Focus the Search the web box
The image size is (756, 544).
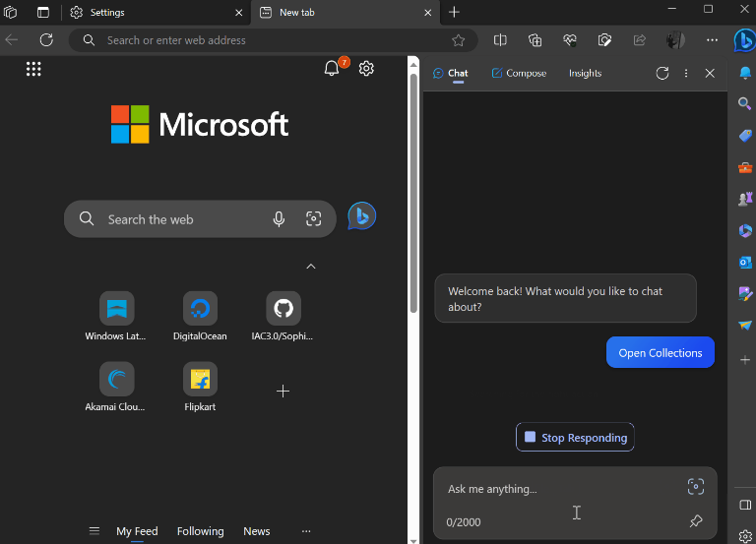point(200,219)
